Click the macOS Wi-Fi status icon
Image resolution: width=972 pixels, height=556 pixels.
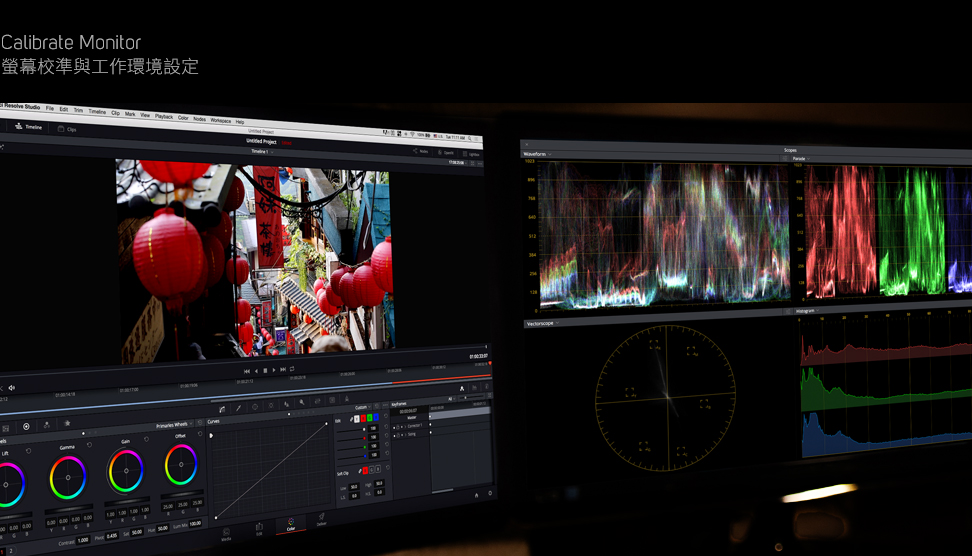pos(412,135)
